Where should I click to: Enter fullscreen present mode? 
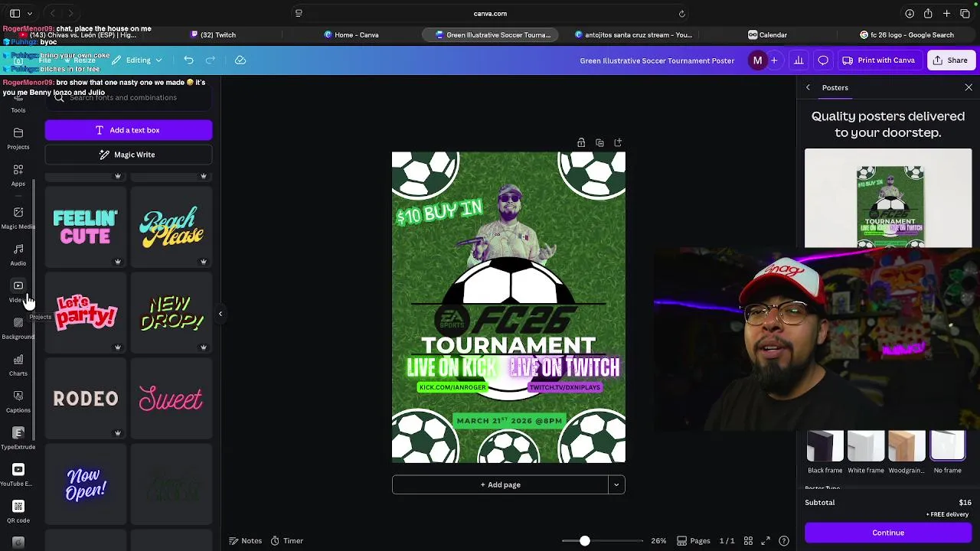tap(766, 541)
